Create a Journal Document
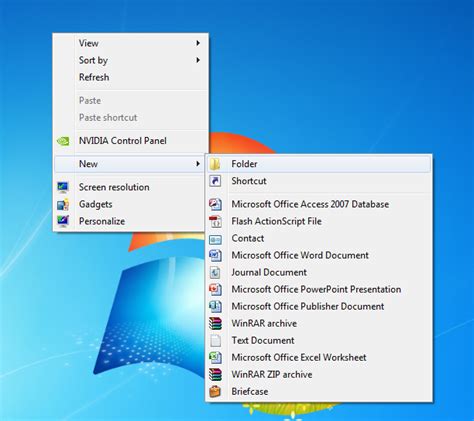This screenshot has width=474, height=421. pyautogui.click(x=319, y=272)
